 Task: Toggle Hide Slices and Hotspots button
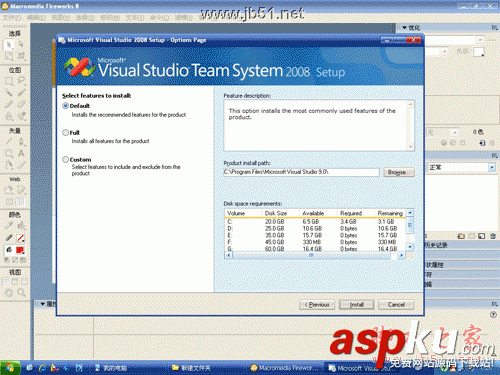[x=9, y=202]
